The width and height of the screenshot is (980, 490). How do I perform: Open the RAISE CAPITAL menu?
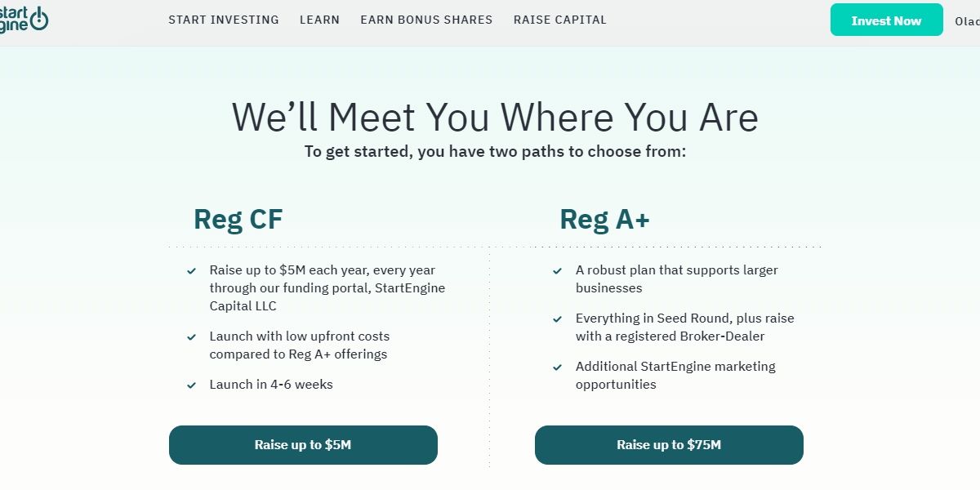[559, 20]
